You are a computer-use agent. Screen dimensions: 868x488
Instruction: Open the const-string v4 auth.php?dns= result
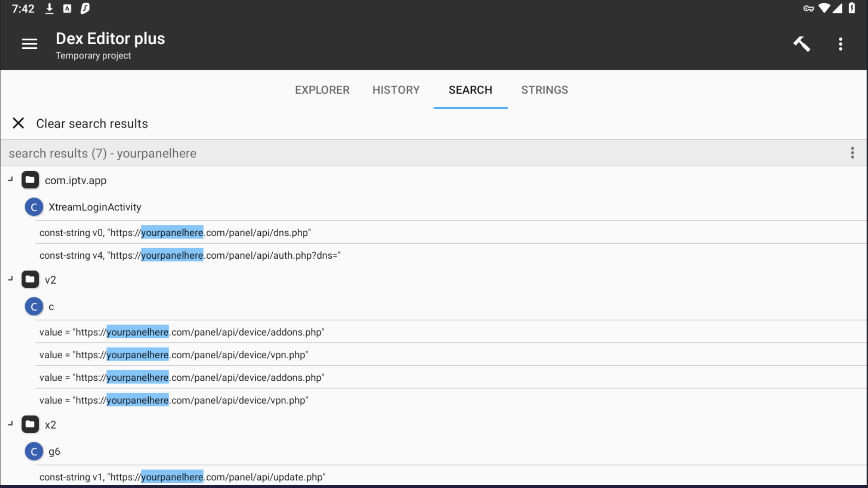point(451,255)
